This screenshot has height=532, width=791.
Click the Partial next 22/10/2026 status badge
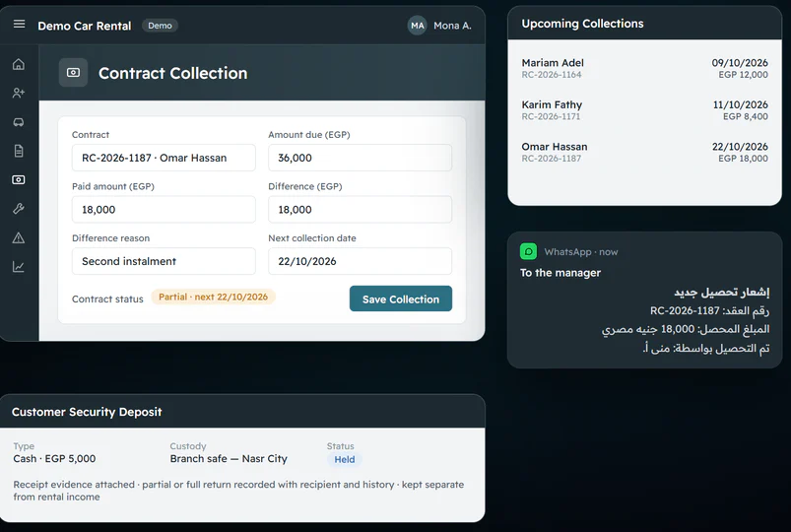pos(213,297)
